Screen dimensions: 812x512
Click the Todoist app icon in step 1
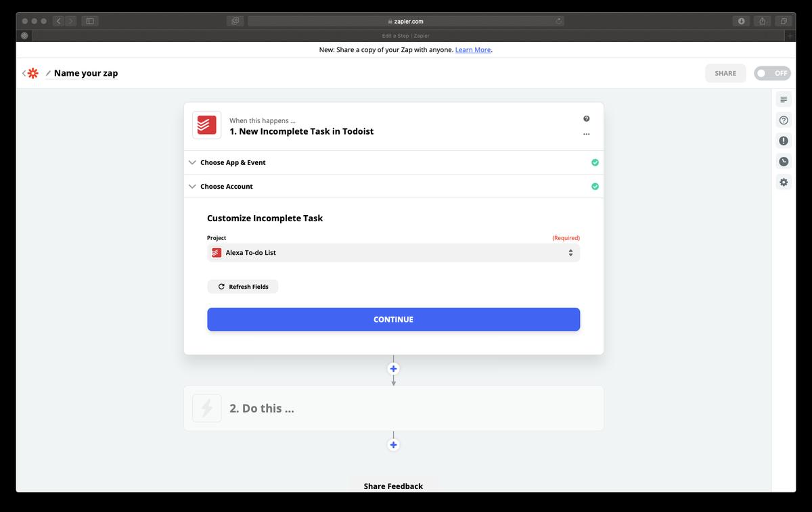coord(206,125)
